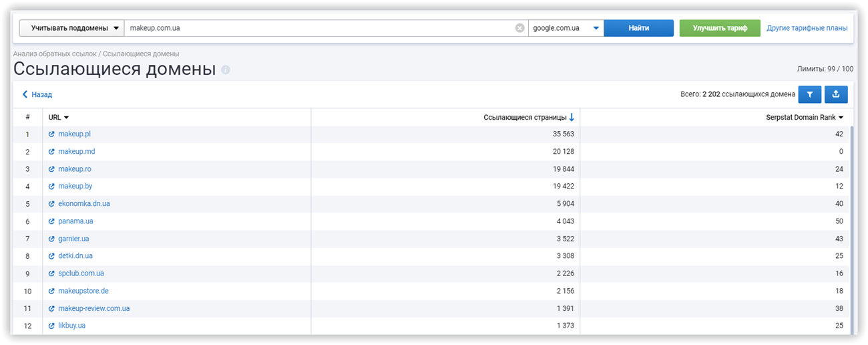Click the info icon beside page title
The height and width of the screenshot is (345, 868).
coord(226,70)
